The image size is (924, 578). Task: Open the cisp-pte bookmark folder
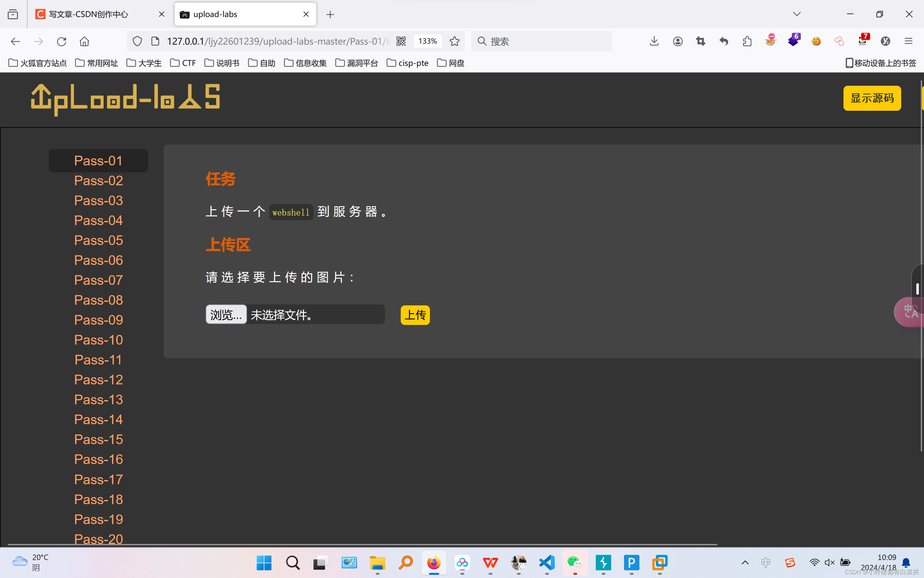[407, 63]
